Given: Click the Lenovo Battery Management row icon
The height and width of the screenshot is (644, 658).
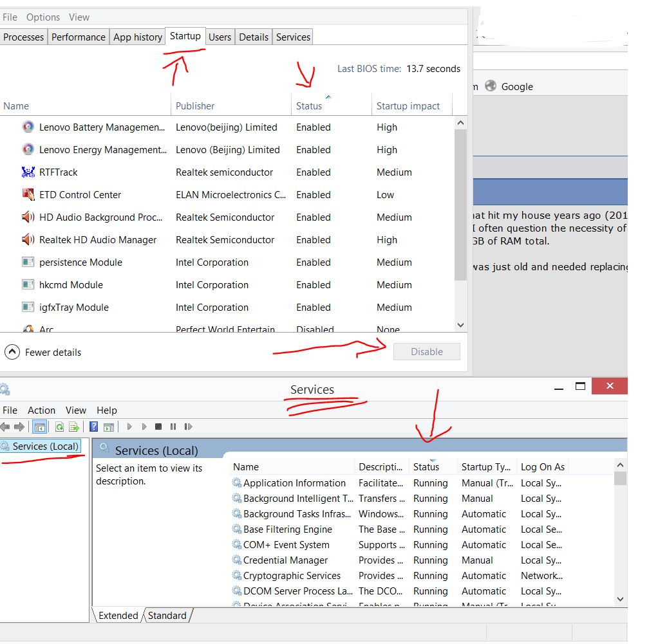Looking at the screenshot, I should point(28,127).
